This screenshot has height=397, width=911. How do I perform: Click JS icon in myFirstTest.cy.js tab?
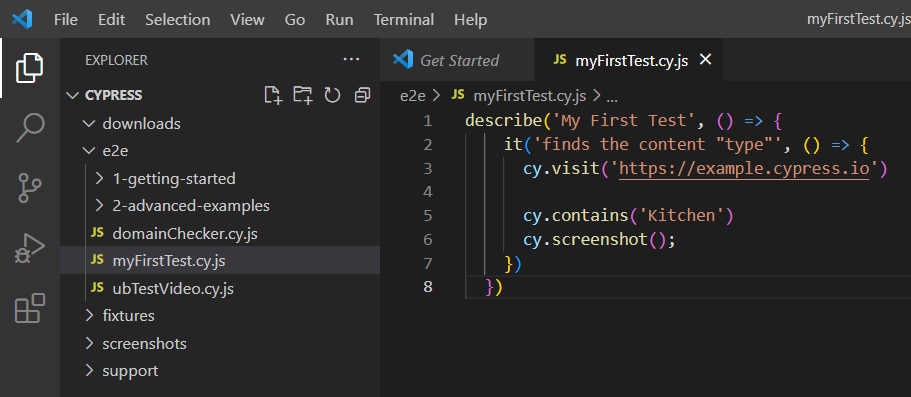click(x=560, y=59)
